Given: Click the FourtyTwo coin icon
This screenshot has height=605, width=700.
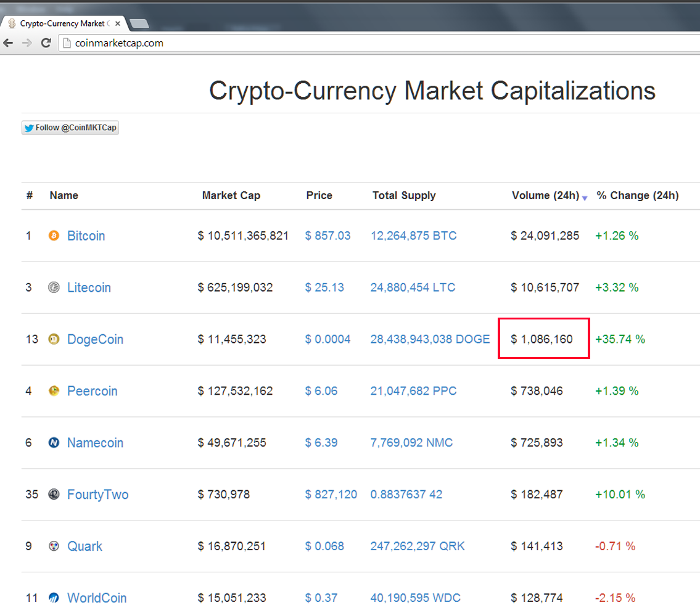Looking at the screenshot, I should (x=54, y=494).
